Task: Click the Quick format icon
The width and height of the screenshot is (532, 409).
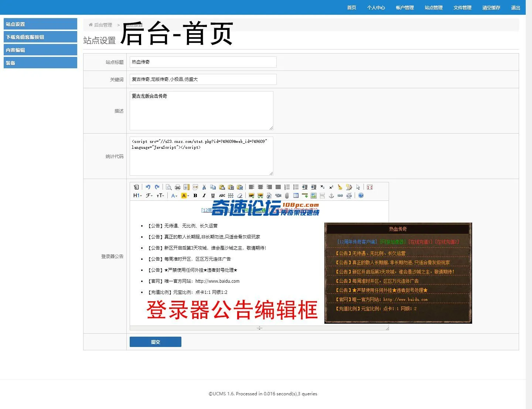Action: [349, 187]
